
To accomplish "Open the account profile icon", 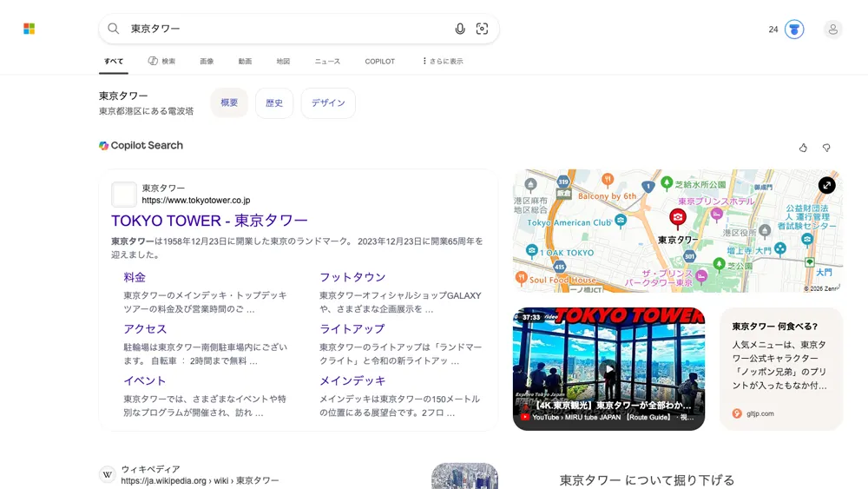I will pyautogui.click(x=832, y=30).
